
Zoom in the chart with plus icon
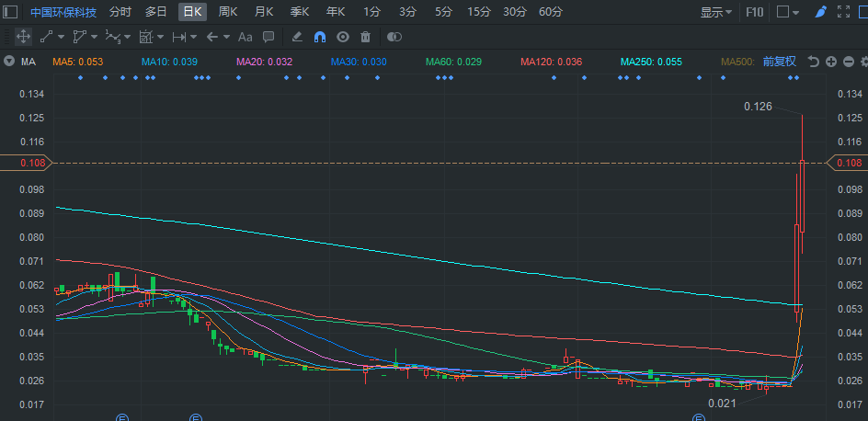pyautogui.click(x=830, y=62)
